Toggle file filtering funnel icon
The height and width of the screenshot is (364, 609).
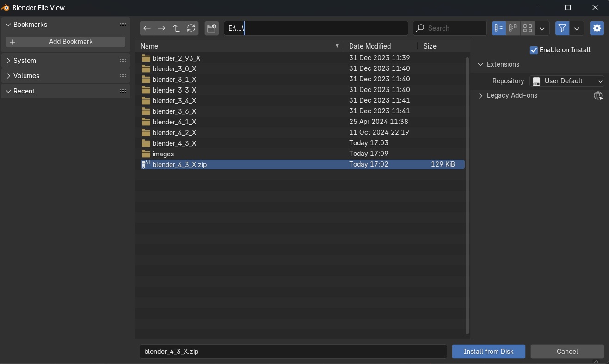[562, 28]
